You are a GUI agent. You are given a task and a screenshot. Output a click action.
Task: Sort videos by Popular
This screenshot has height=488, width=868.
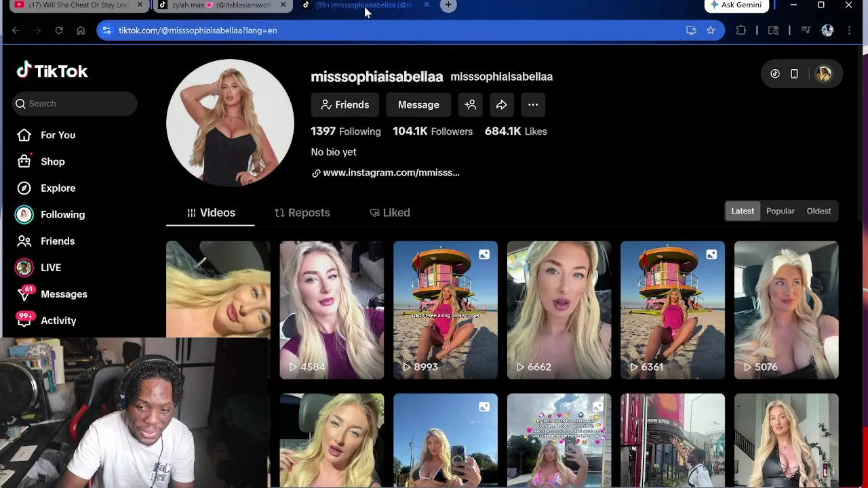pos(781,211)
